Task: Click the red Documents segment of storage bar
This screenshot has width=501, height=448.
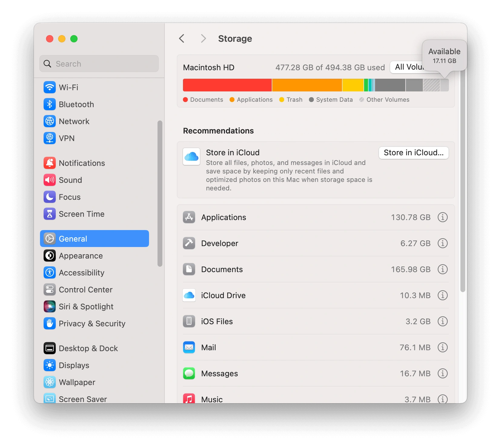Action: [227, 85]
